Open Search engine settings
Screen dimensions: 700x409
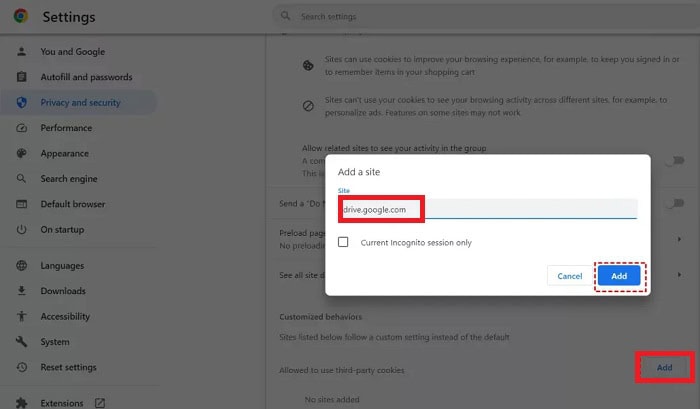pyautogui.click(x=69, y=179)
